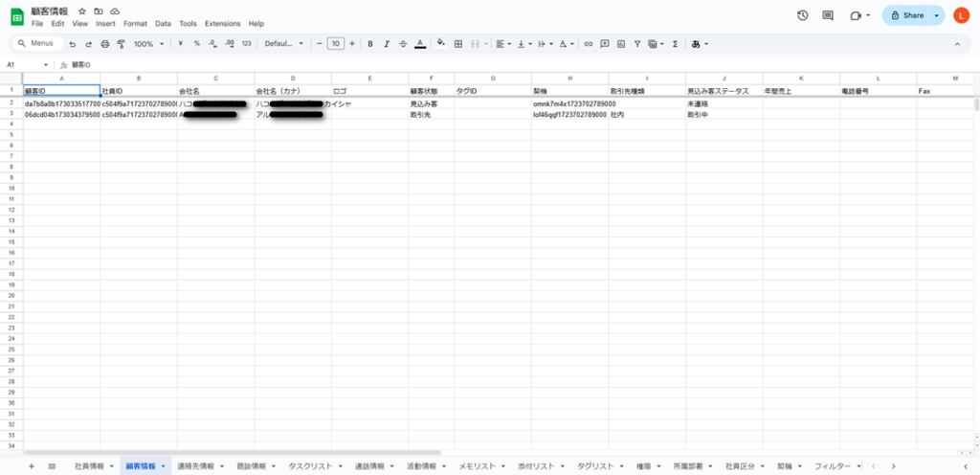Select the paint format tool

(121, 44)
